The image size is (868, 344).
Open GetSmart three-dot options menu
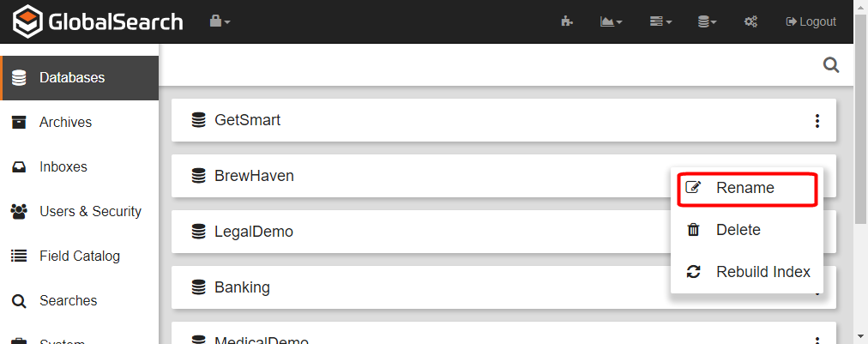(x=817, y=121)
